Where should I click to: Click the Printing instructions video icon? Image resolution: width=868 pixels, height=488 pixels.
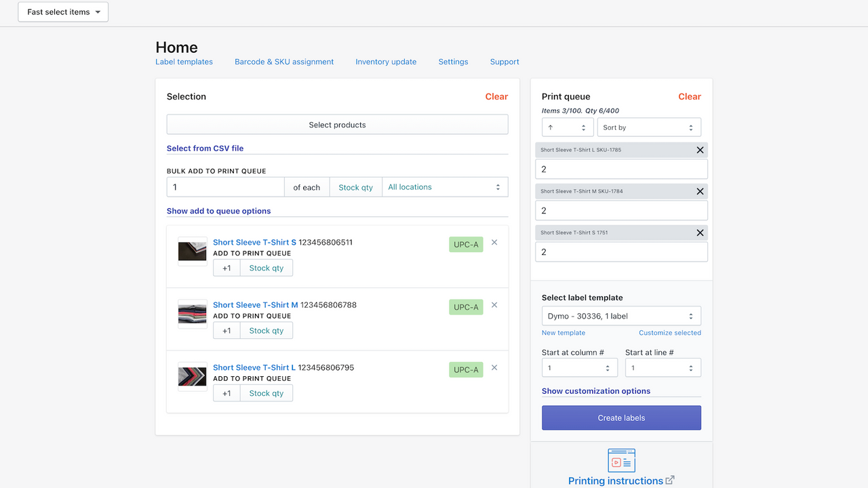(621, 460)
